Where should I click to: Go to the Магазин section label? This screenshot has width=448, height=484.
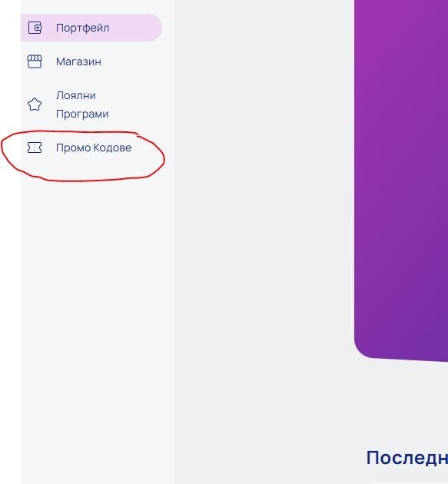78,61
